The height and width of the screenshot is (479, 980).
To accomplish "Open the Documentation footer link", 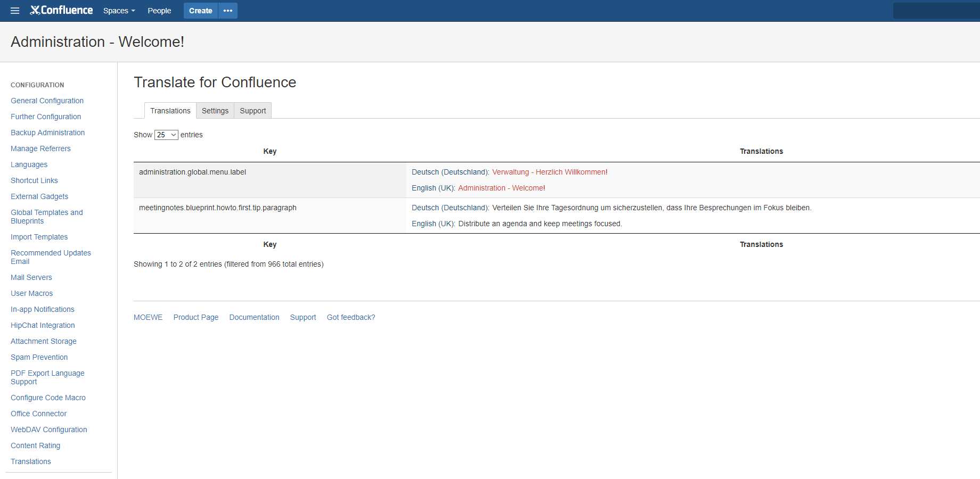I will pos(254,317).
